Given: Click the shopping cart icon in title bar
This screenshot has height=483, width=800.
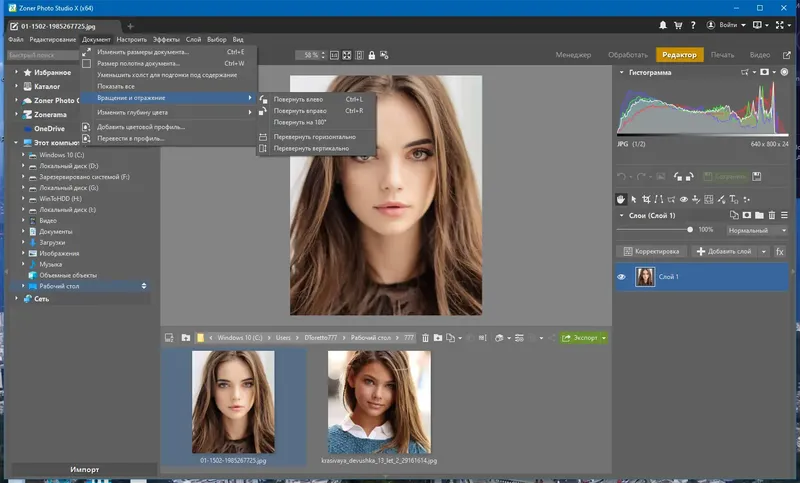Looking at the screenshot, I should pyautogui.click(x=677, y=24).
